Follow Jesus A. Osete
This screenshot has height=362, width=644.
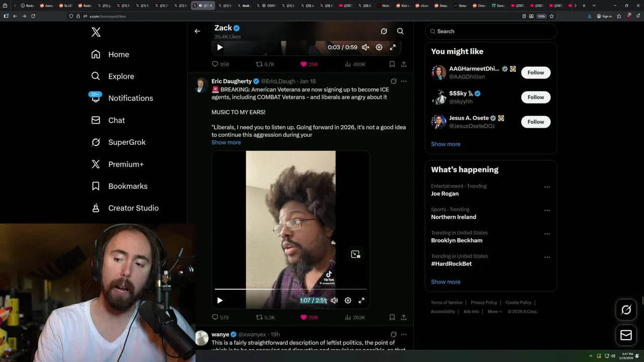[x=536, y=122]
